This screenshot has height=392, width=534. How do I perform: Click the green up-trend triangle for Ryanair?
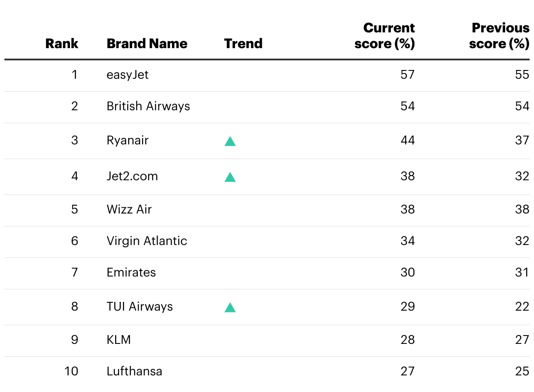click(x=230, y=141)
